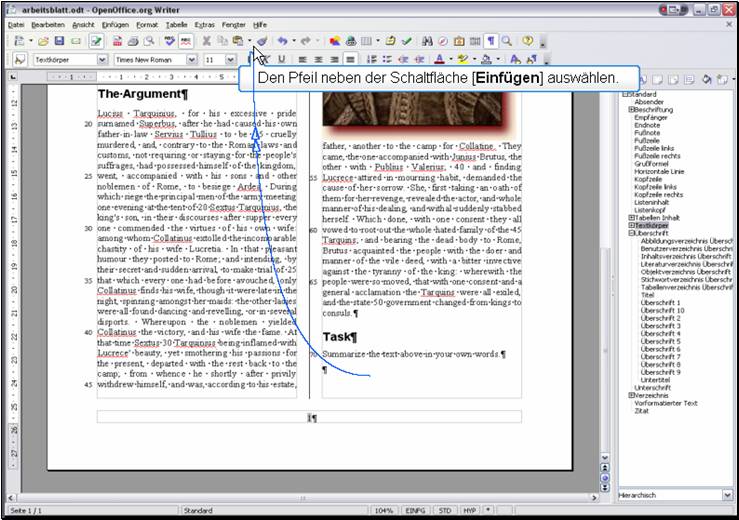Toggle EINFG insert mode in status bar

click(416, 511)
